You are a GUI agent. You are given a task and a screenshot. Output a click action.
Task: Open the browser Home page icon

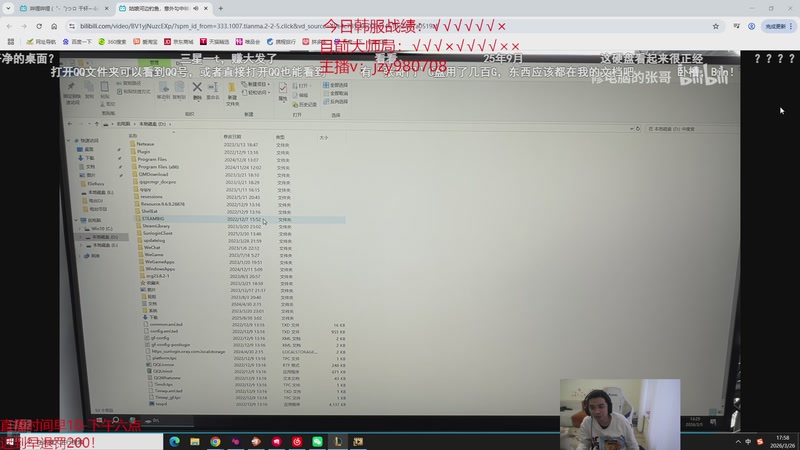(54, 26)
